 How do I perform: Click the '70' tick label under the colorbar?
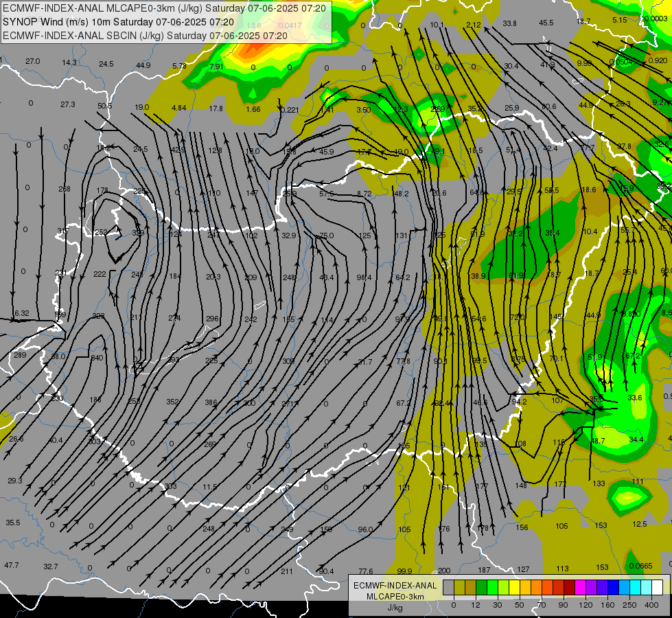542,605
